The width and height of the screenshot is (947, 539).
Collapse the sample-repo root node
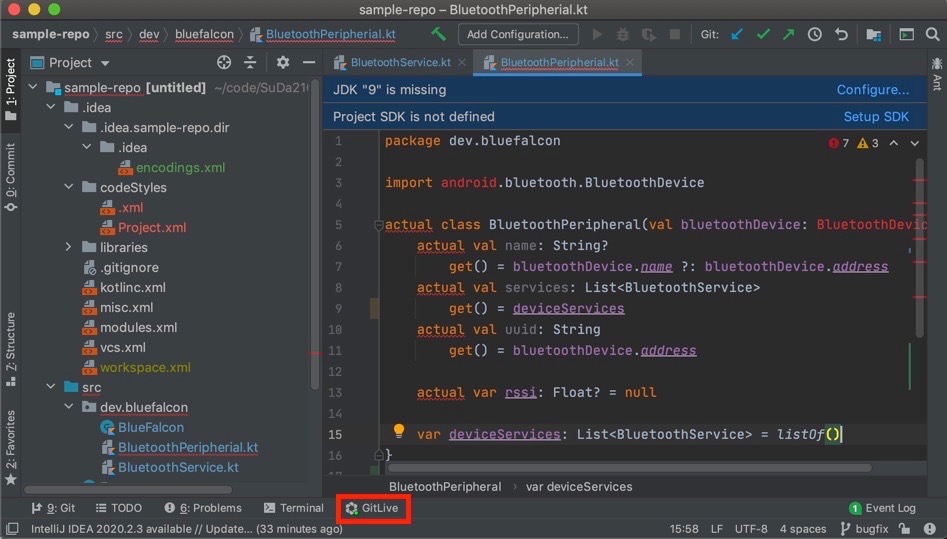coord(33,87)
